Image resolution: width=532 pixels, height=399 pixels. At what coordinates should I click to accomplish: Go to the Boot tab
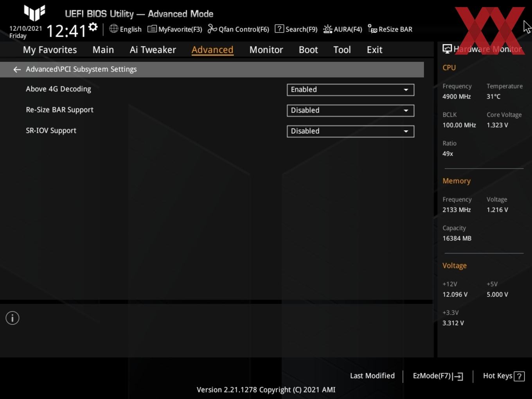pos(308,50)
